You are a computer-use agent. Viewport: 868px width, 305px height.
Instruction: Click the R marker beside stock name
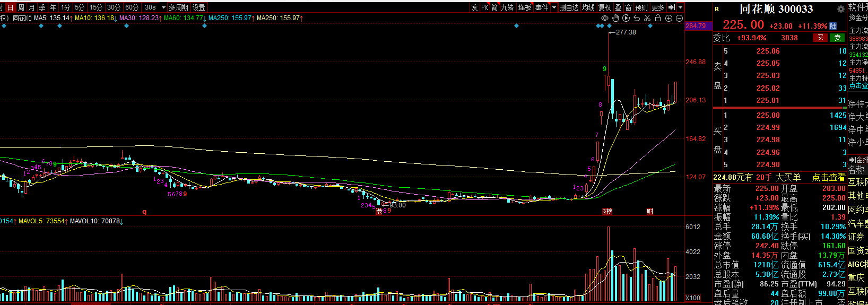[x=717, y=10]
